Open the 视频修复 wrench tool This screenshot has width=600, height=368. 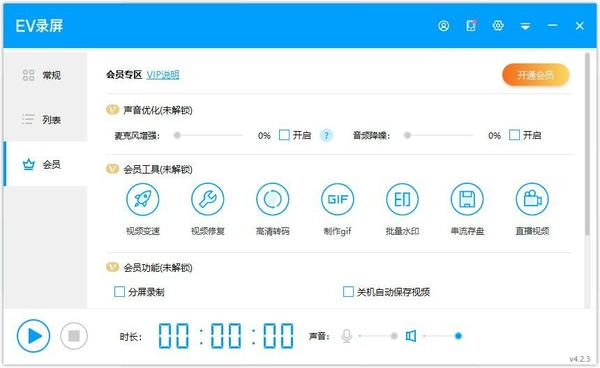pos(208,199)
